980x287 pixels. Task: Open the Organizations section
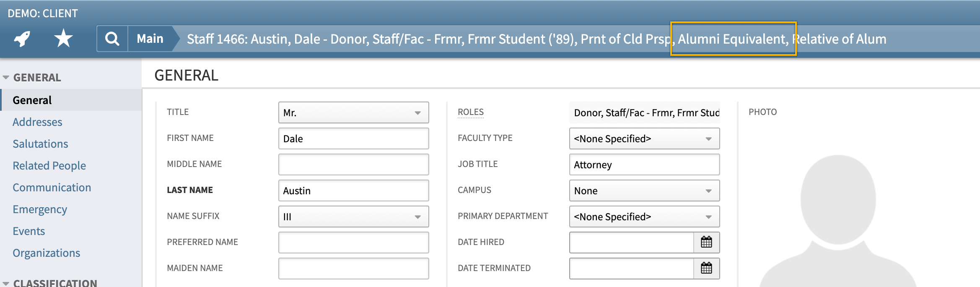[47, 253]
